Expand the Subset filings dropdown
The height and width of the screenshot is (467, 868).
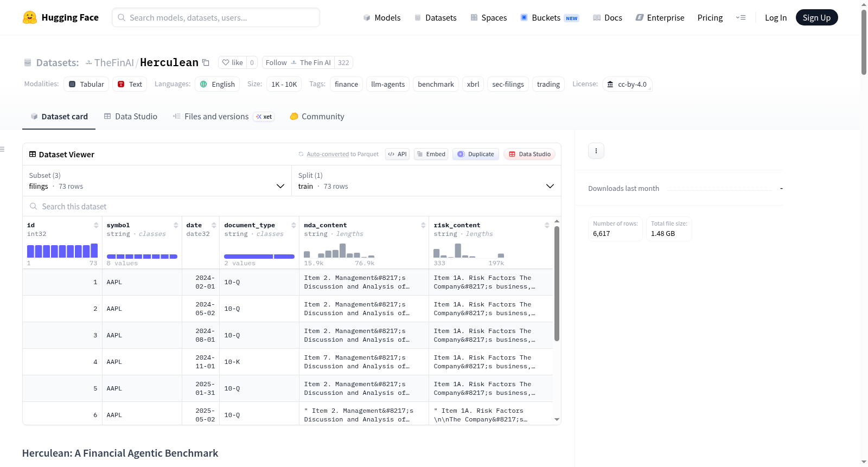coord(157,181)
